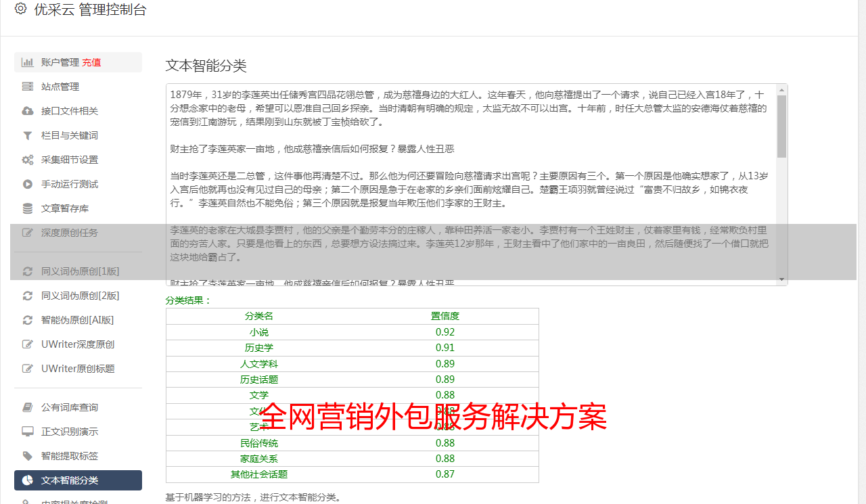Click the edit icon for UWriter深度原创
The image size is (866, 504).
[x=28, y=344]
